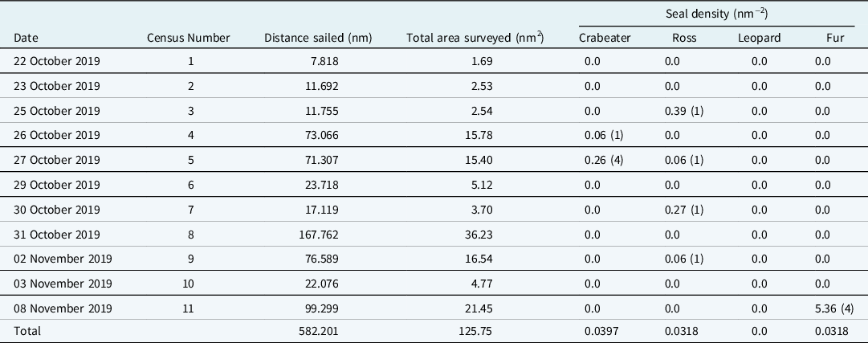Select the 02 November 2019 date cell

point(63,259)
